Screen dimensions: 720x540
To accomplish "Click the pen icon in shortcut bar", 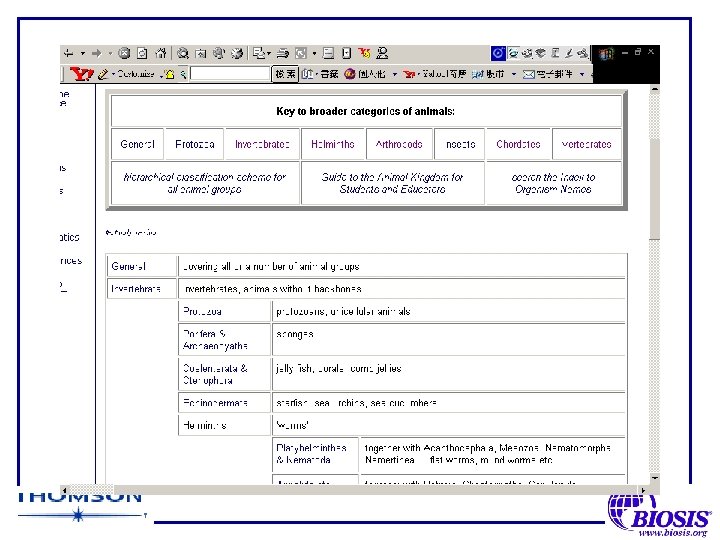I will (x=569, y=53).
